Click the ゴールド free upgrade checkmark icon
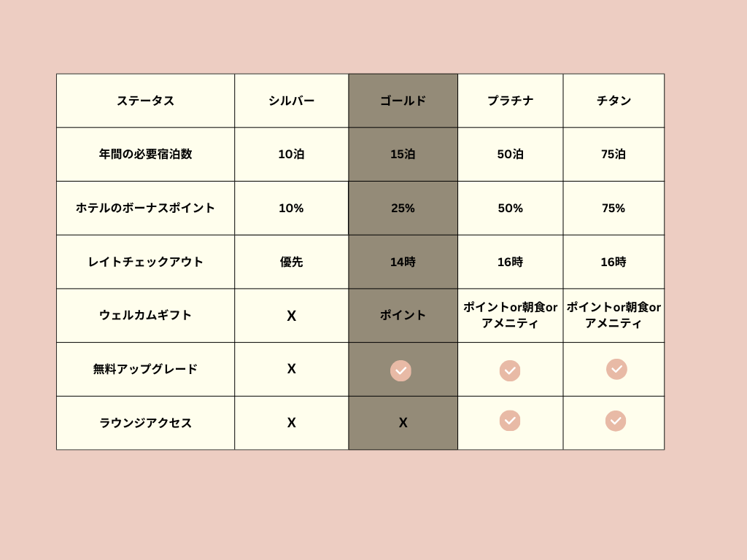This screenshot has height=560, width=747. [x=400, y=370]
